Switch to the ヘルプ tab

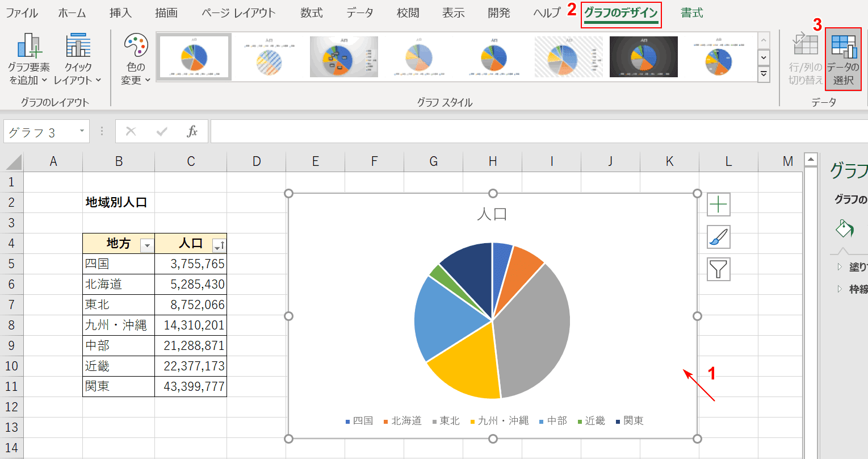pyautogui.click(x=547, y=13)
